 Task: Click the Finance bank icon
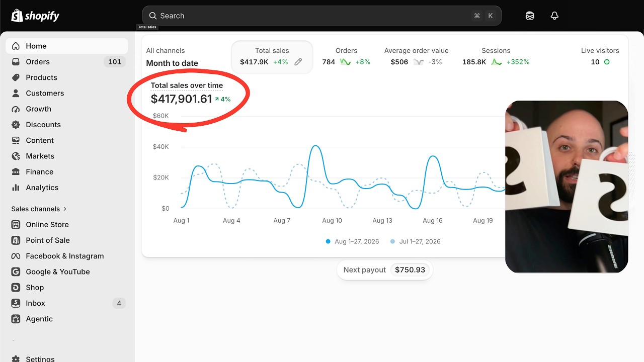[x=16, y=172]
